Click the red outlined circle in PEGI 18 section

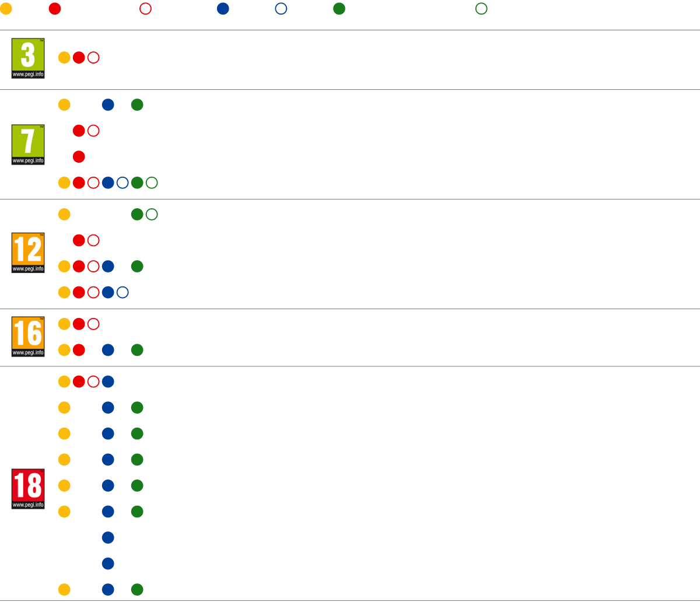point(93,381)
